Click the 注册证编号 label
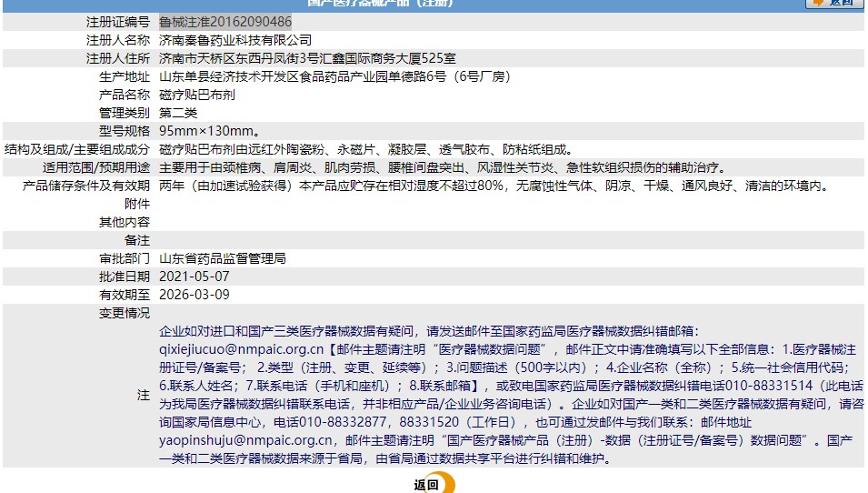The height and width of the screenshot is (493, 868). coord(118,22)
